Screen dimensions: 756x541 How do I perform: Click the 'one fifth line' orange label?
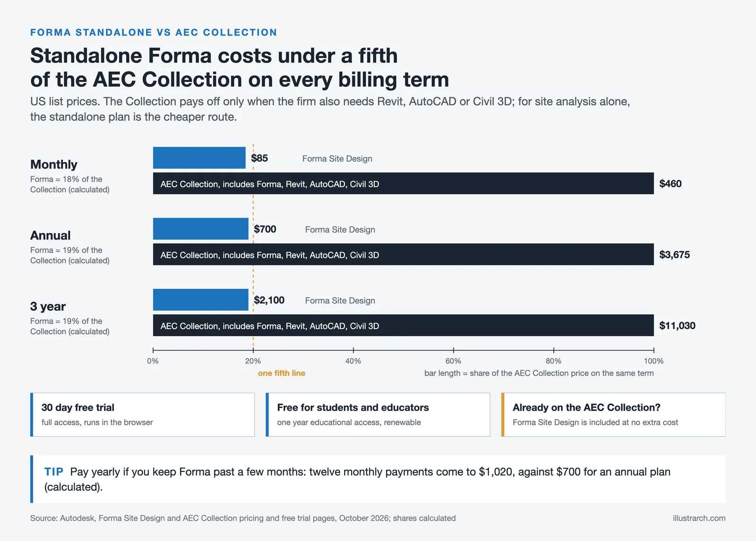282,373
